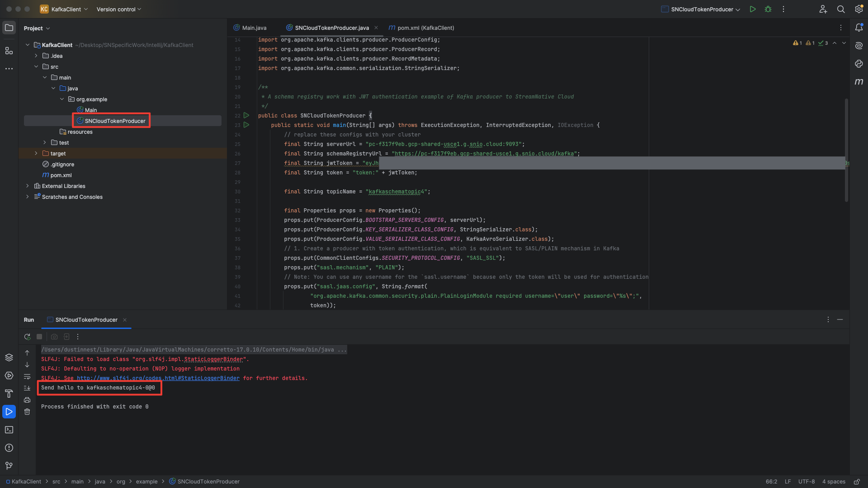The image size is (868, 488).
Task: Open the notifications bell
Action: coord(859,28)
